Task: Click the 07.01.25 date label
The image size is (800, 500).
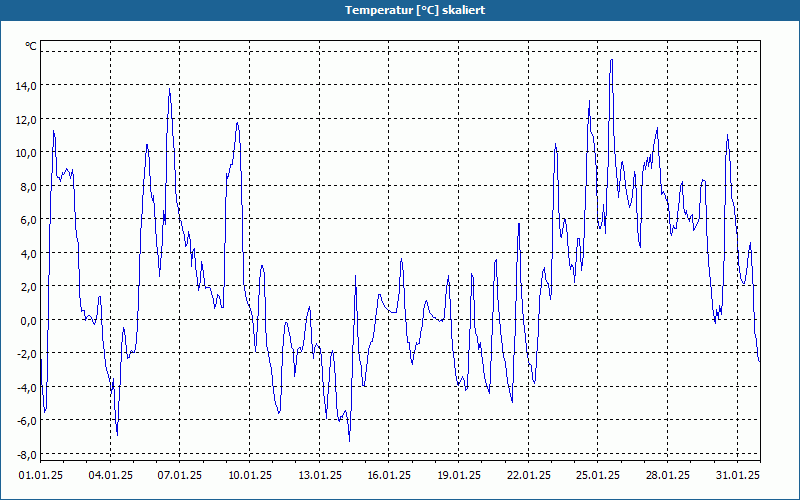Action: [180, 475]
